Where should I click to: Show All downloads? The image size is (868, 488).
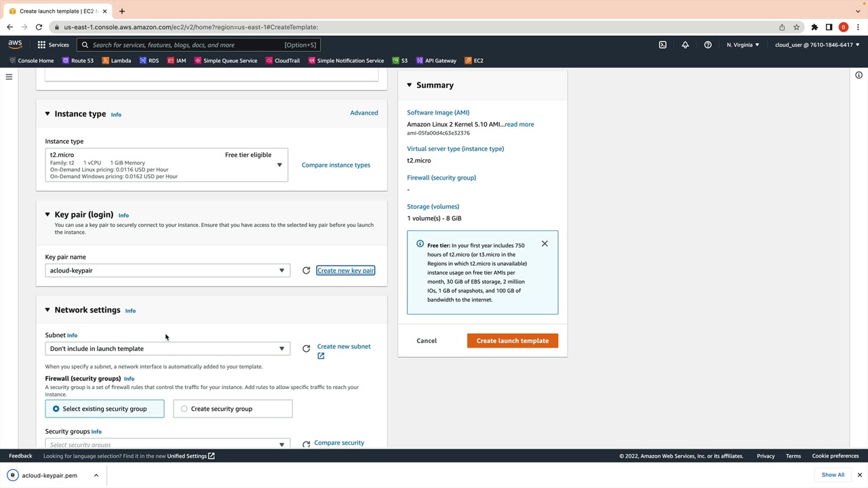pos(833,475)
